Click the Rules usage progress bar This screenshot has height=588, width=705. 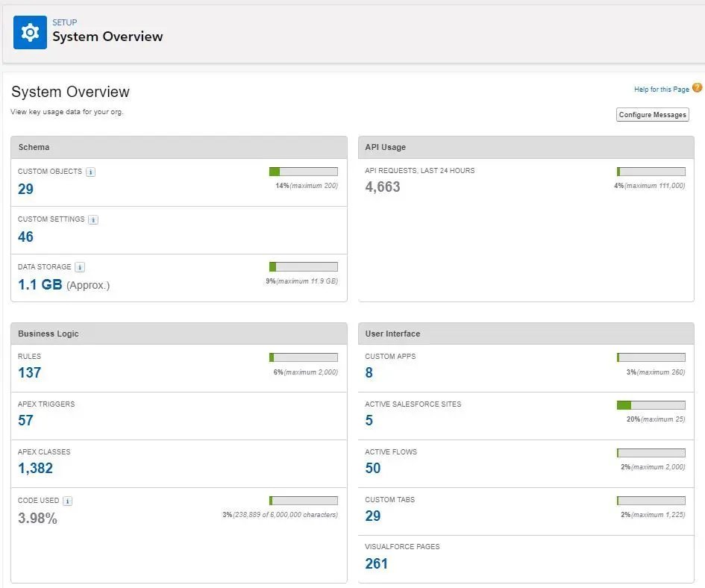point(304,357)
